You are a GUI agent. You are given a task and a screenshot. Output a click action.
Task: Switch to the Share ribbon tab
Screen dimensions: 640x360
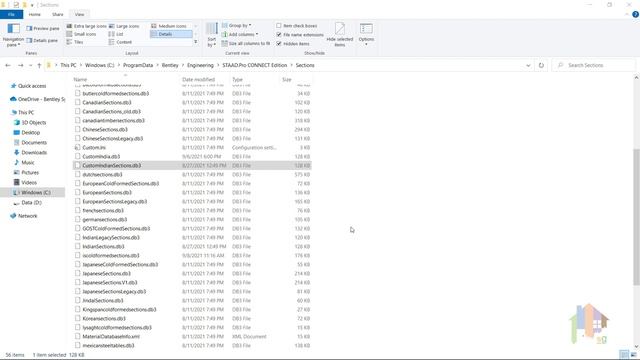[x=58, y=14]
